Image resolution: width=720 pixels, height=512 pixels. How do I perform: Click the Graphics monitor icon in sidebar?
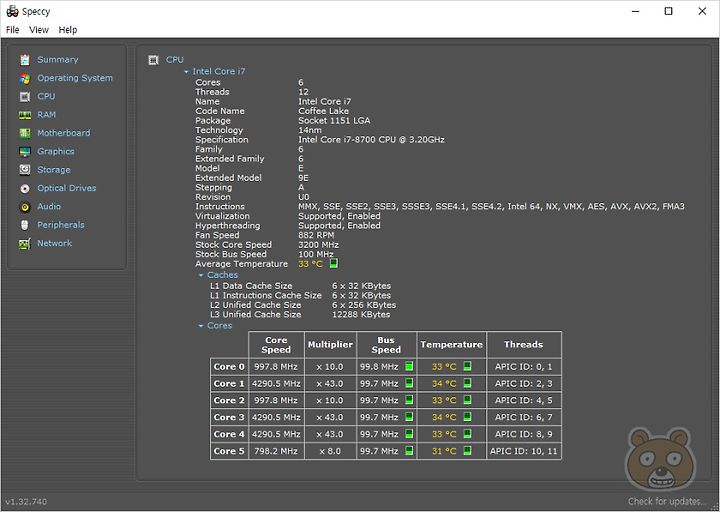point(25,152)
